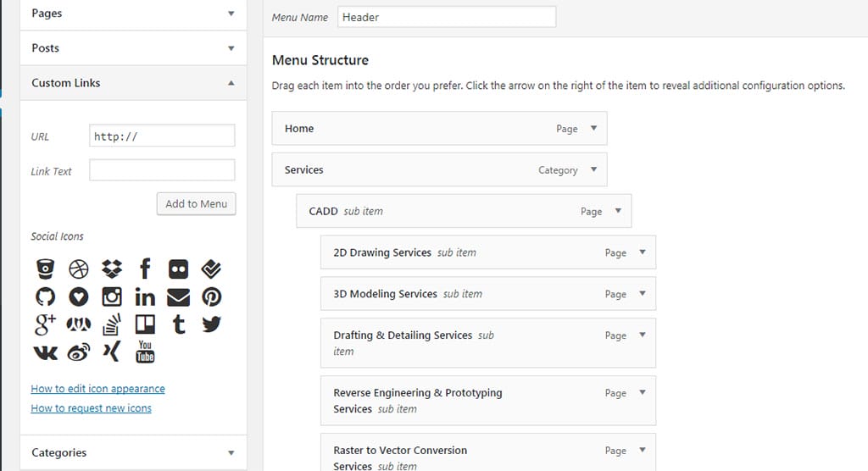Click the LinkedIn social icon
868x471 pixels.
(145, 296)
